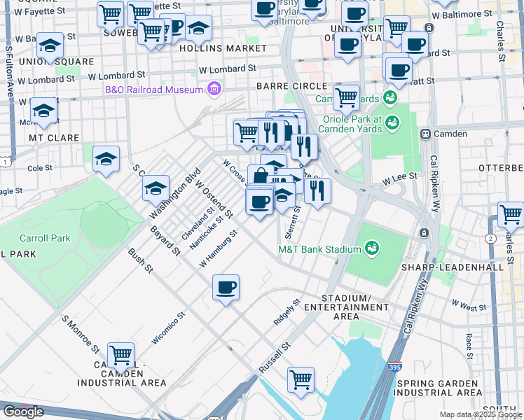This screenshot has width=524, height=420.
Task: Select the Camden rail station icon
Action: pos(425,134)
